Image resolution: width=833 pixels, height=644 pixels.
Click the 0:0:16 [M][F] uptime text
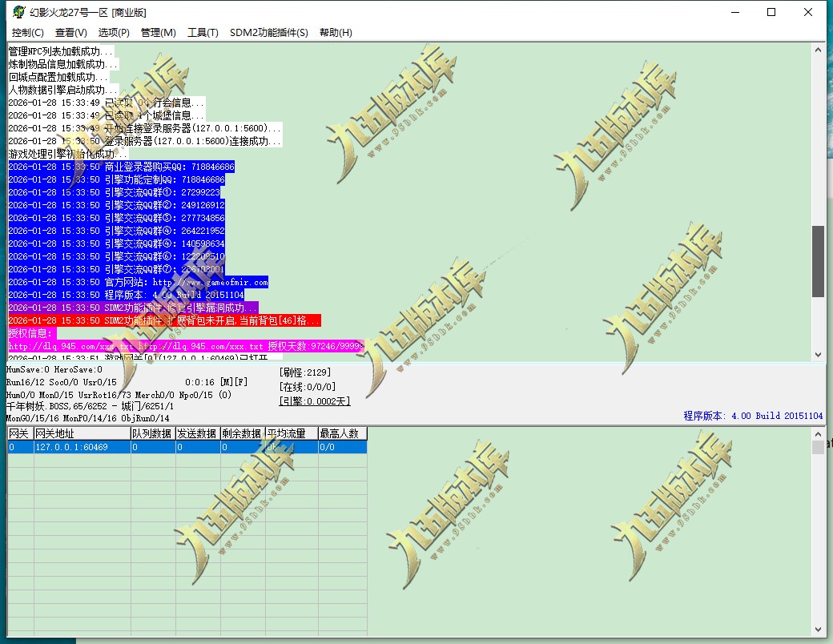(x=216, y=382)
